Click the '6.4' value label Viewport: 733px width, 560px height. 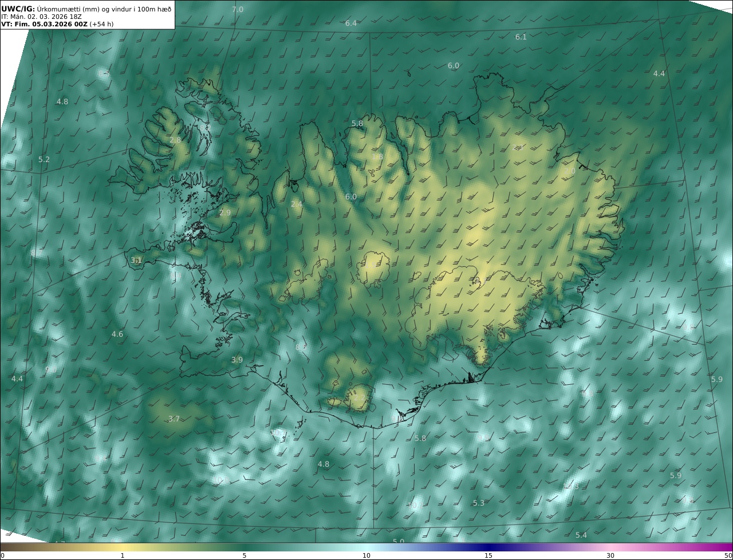[x=351, y=23]
